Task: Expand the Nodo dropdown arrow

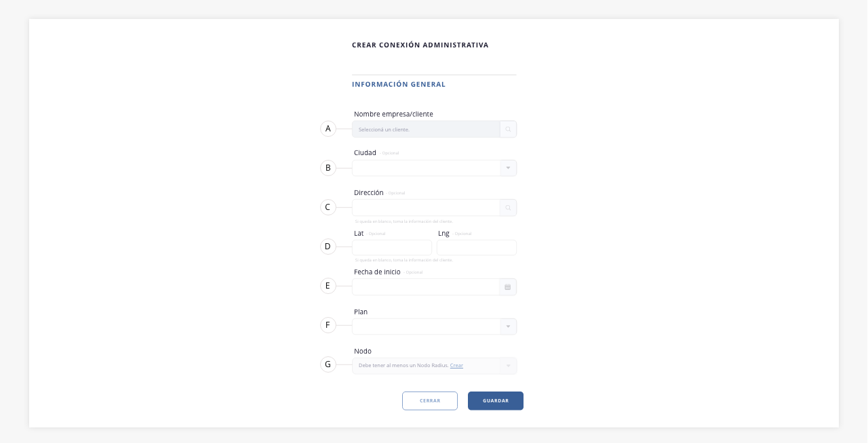Action: (508, 366)
